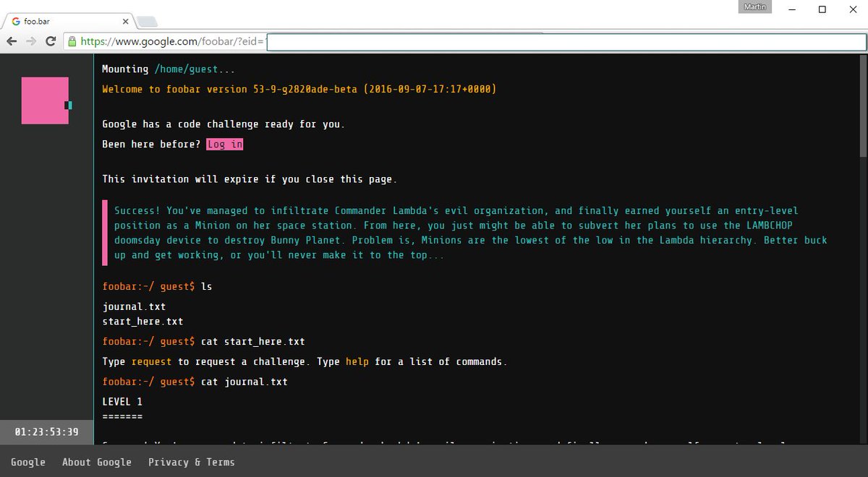The image size is (868, 477).
Task: Click the vertical scrollbar thumb
Action: pyautogui.click(x=863, y=107)
